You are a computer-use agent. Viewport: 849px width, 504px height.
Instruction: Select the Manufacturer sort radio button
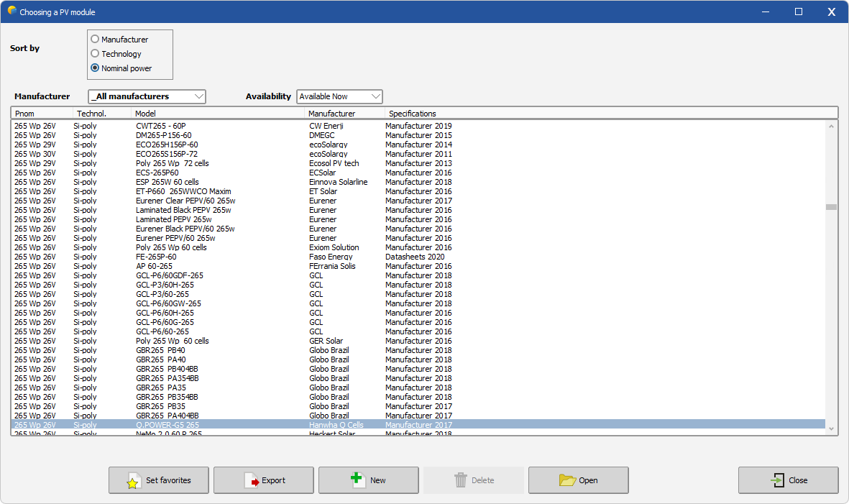click(x=95, y=39)
